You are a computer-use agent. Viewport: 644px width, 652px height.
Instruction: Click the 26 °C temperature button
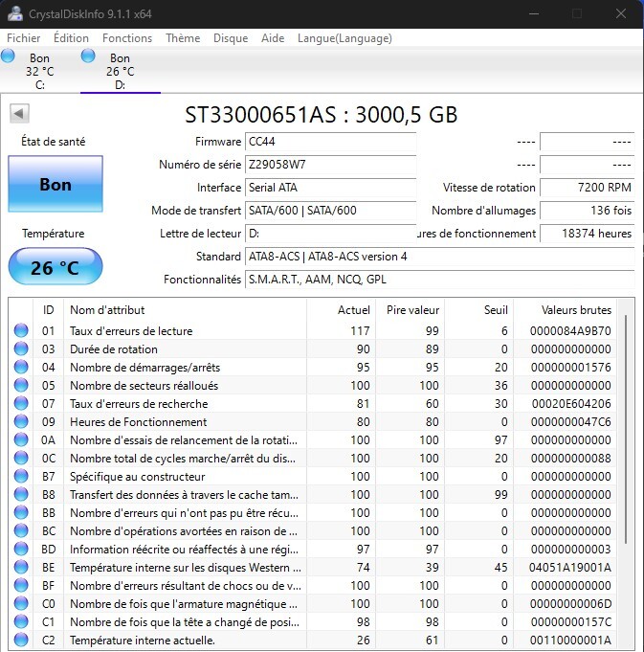[x=55, y=267]
